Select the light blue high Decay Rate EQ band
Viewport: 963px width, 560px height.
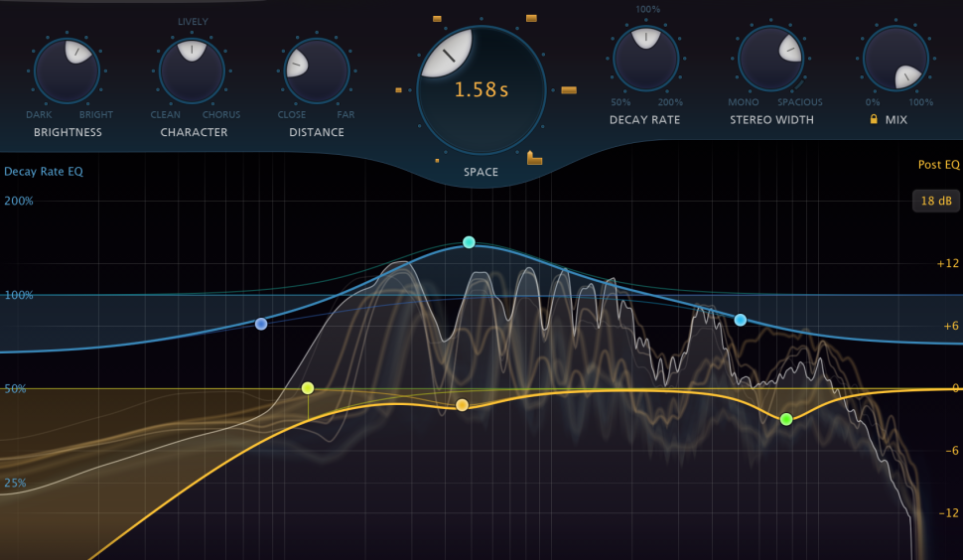(x=741, y=320)
